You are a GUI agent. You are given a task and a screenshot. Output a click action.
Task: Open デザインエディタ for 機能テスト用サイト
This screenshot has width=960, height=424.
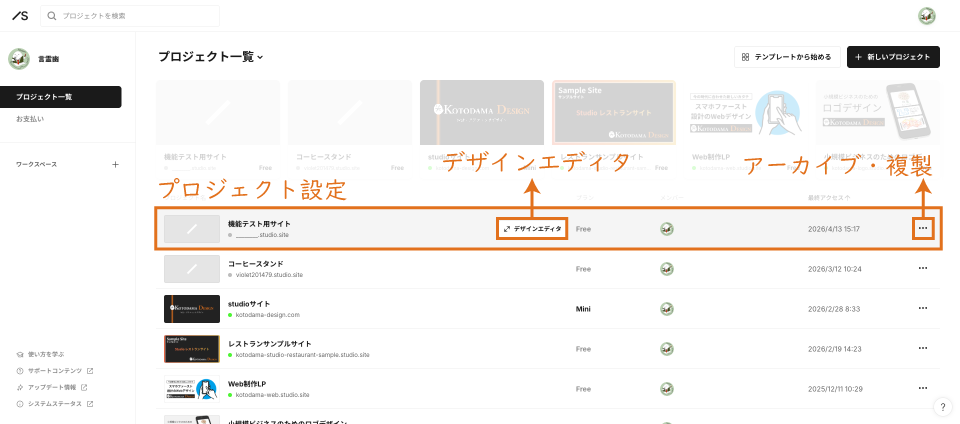531,229
